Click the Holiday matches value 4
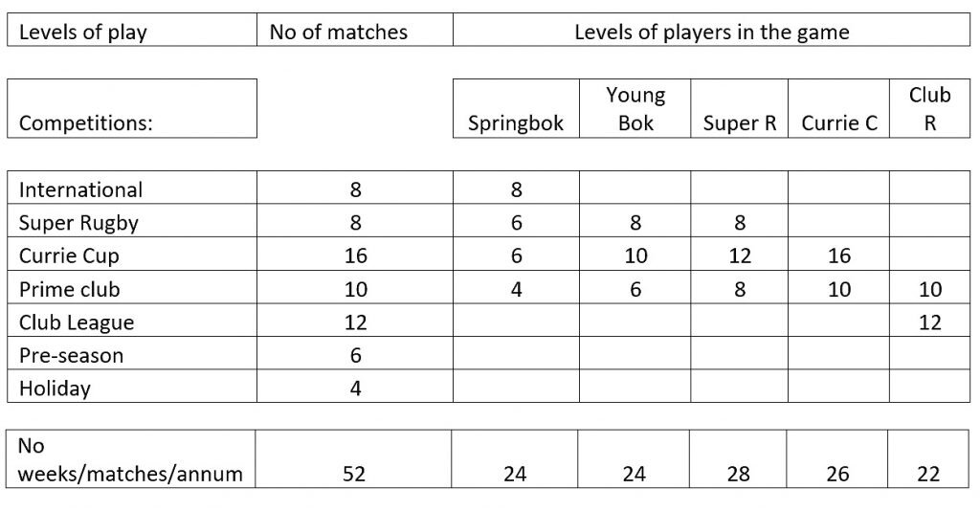Screen dimensions: 980x511 point(354,386)
